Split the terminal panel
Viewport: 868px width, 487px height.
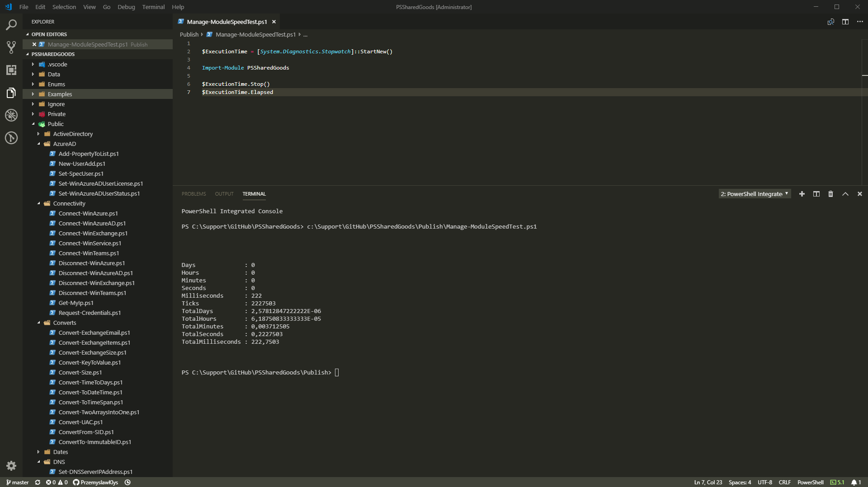(816, 194)
